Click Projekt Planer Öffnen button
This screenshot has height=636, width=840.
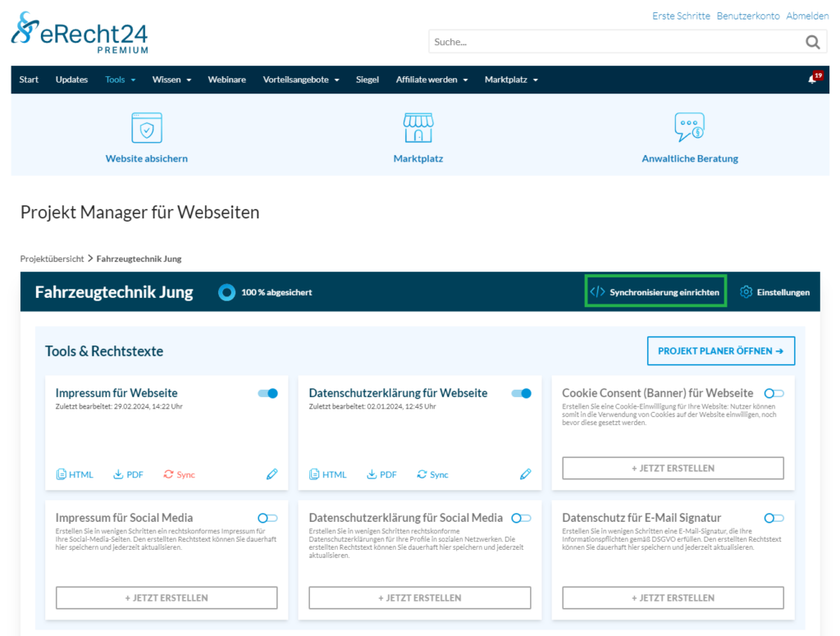tap(720, 351)
